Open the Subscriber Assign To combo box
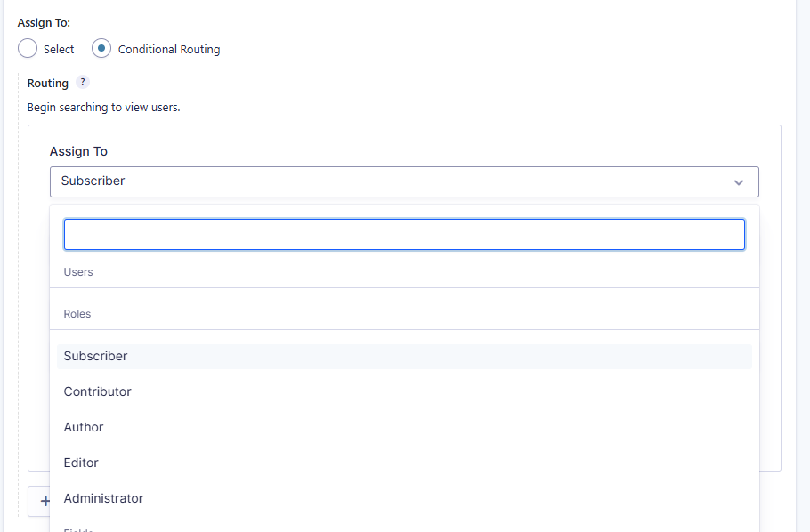Screen dimensions: 810x532 click(392, 181)
